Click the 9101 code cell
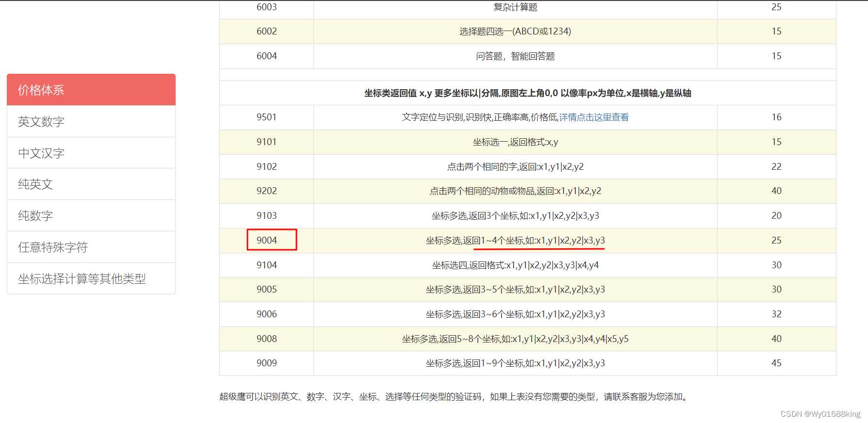The height and width of the screenshot is (423, 868). click(267, 142)
